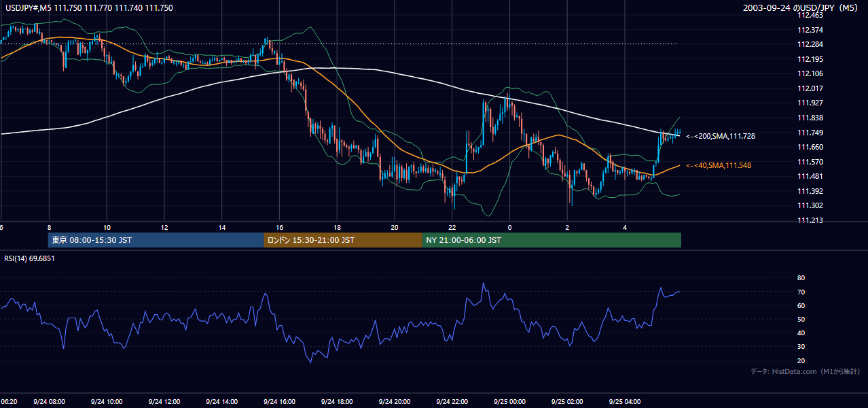Click the RSI scale value 70
This screenshot has width=868, height=408.
801,292
